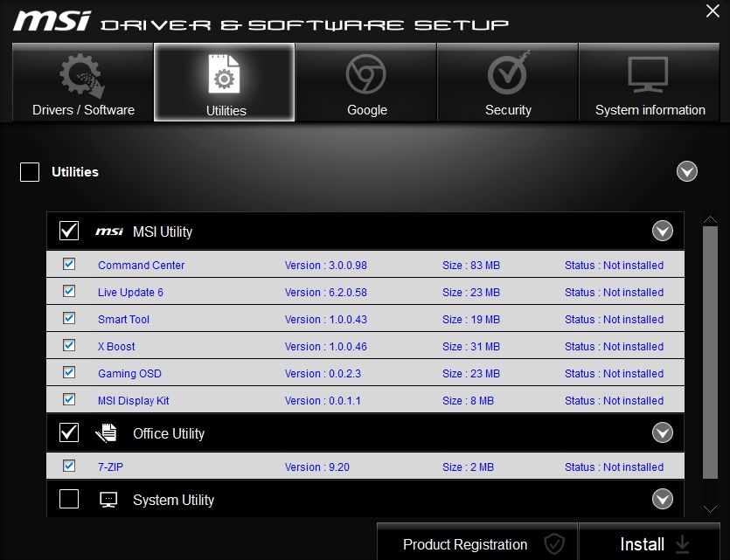Click the System information monitor icon

tap(648, 74)
